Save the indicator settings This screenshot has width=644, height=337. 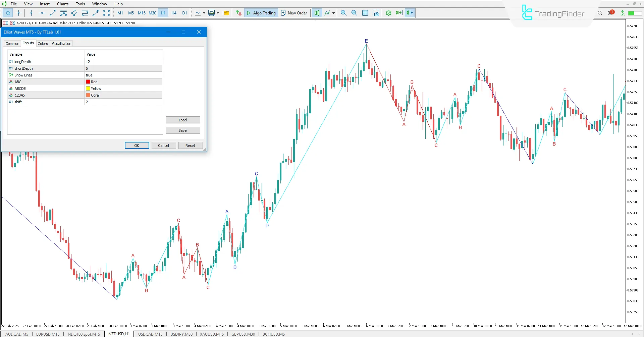[183, 130]
